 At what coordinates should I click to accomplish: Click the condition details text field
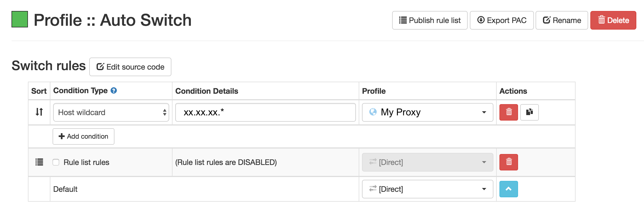(x=265, y=112)
